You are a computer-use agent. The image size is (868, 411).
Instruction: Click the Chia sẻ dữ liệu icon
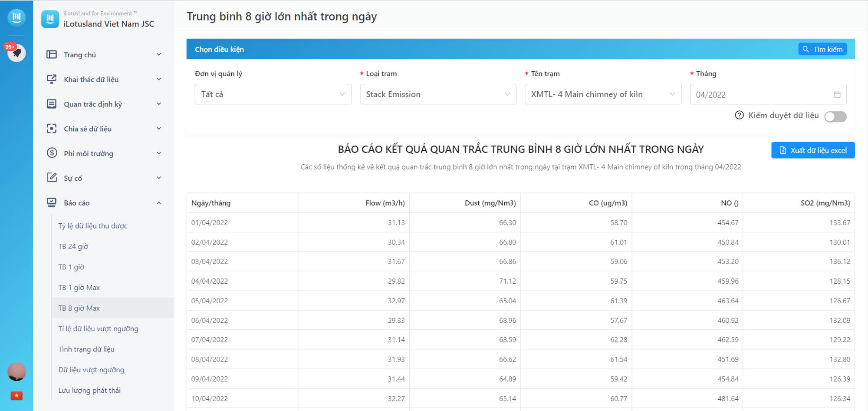(52, 129)
